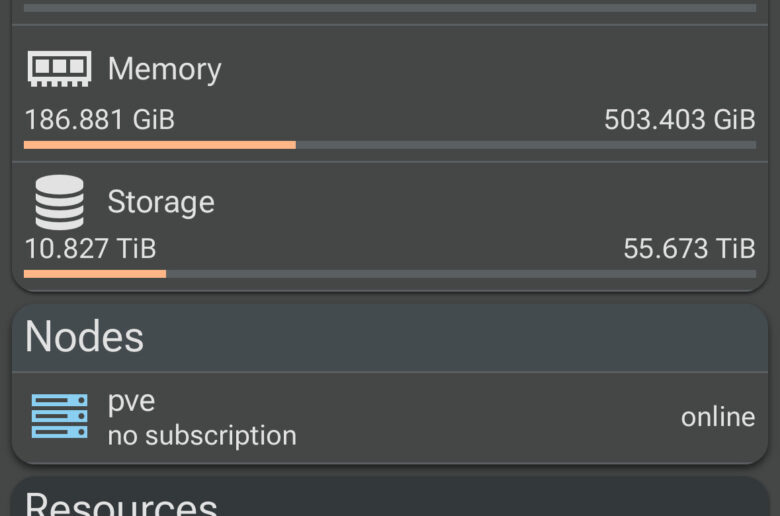The width and height of the screenshot is (780, 516).
Task: Tap the Memory RAM chip icon
Action: click(x=59, y=68)
